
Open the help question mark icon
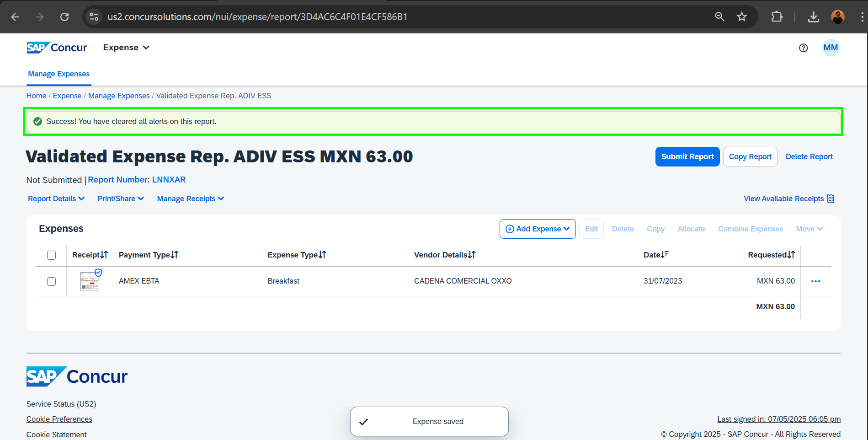point(803,48)
